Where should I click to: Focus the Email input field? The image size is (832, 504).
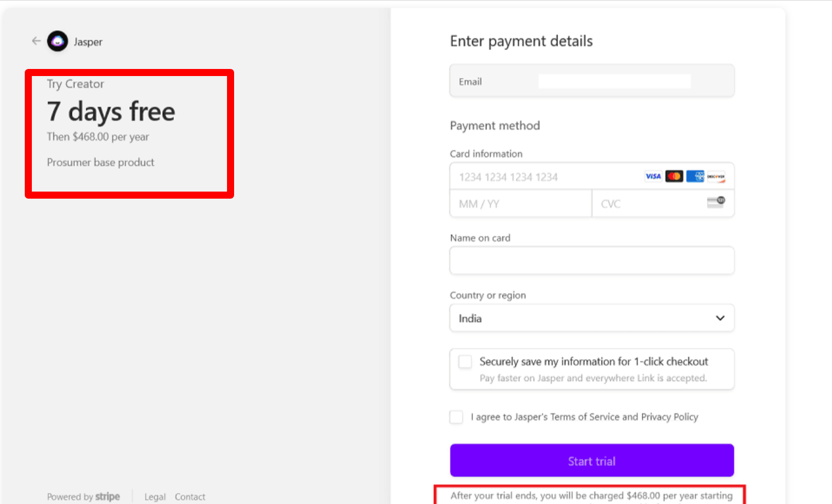[x=614, y=81]
